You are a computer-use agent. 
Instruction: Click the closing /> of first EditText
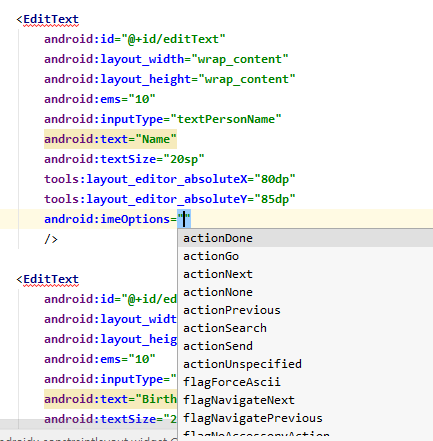tap(51, 239)
